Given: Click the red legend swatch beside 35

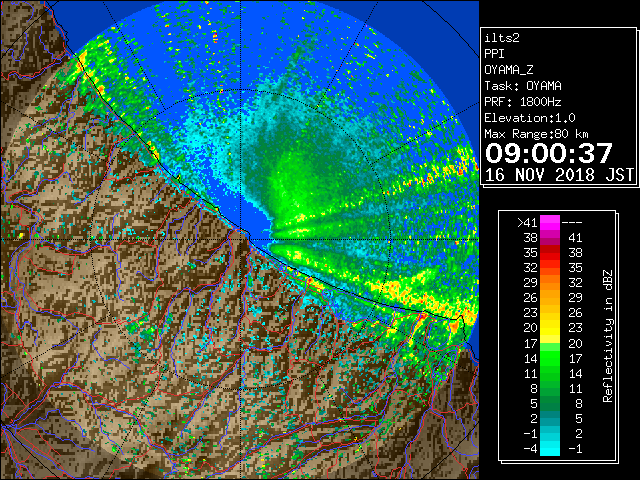Looking at the screenshot, I should click(x=550, y=253).
